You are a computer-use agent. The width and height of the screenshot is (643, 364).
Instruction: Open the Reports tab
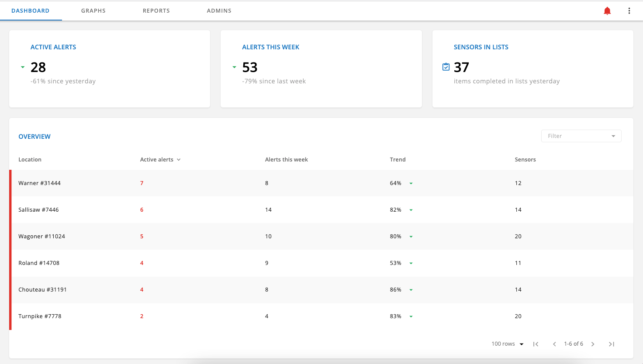coord(156,10)
